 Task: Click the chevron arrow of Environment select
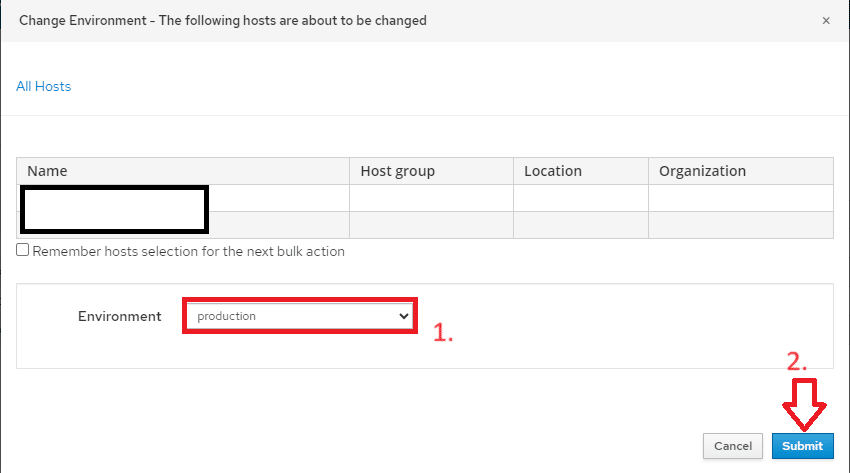click(x=403, y=316)
